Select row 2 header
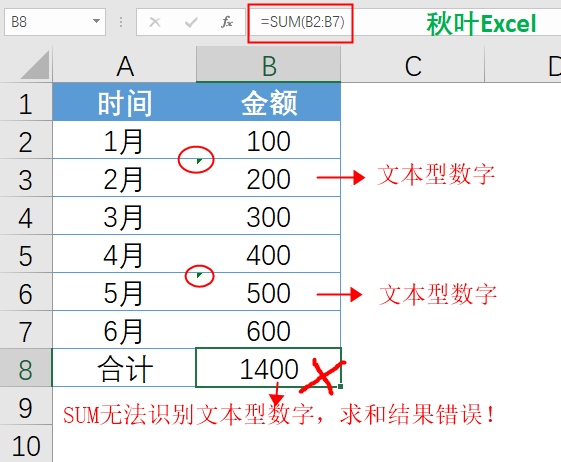Image resolution: width=561 pixels, height=462 pixels. [26, 140]
